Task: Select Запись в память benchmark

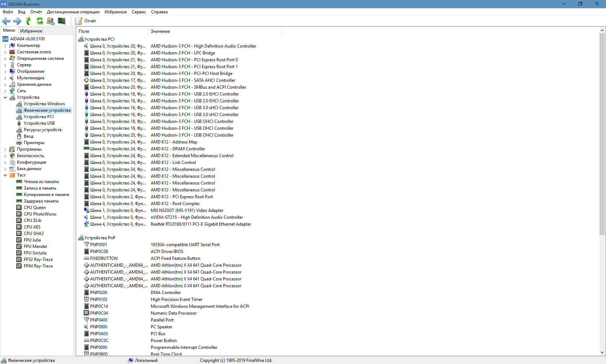Action: [40, 188]
